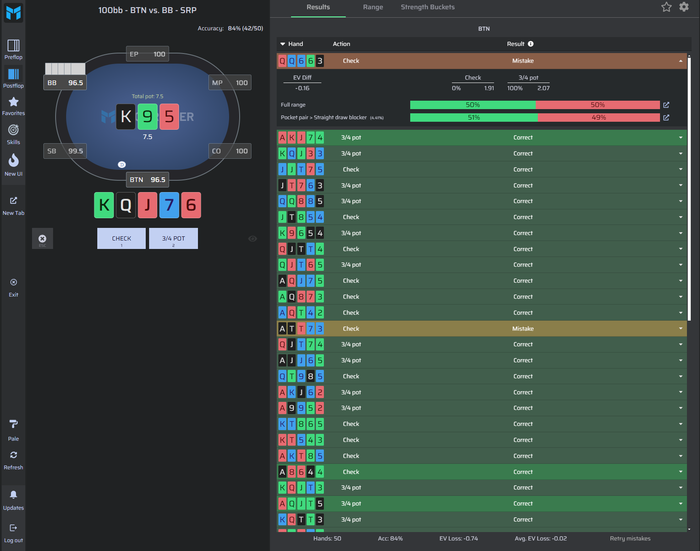Switch to the New UI
The width and height of the screenshot is (700, 551).
(13, 165)
